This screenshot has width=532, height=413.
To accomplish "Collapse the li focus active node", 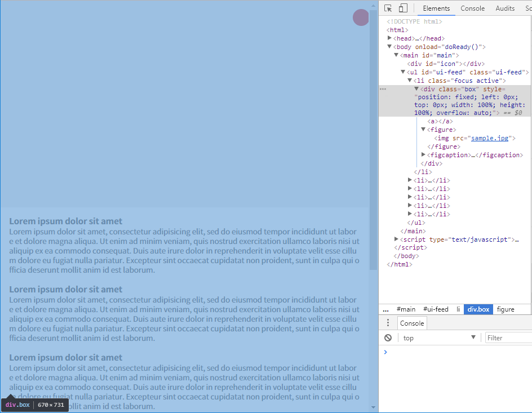I will click(x=410, y=81).
